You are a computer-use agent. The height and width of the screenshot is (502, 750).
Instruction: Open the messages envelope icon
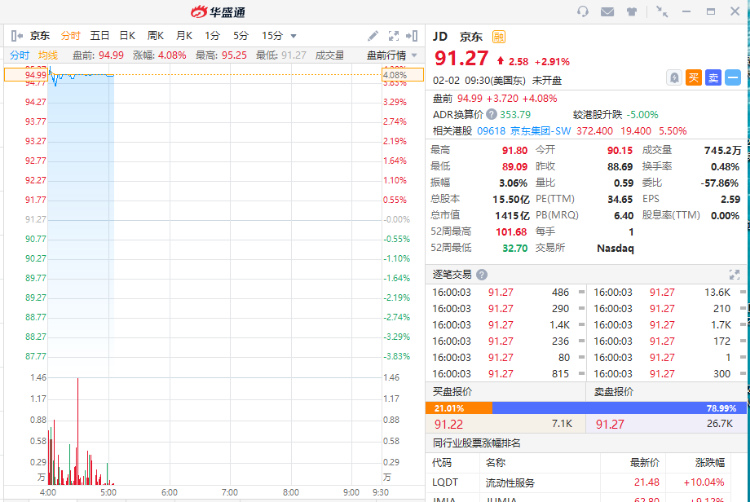point(609,12)
